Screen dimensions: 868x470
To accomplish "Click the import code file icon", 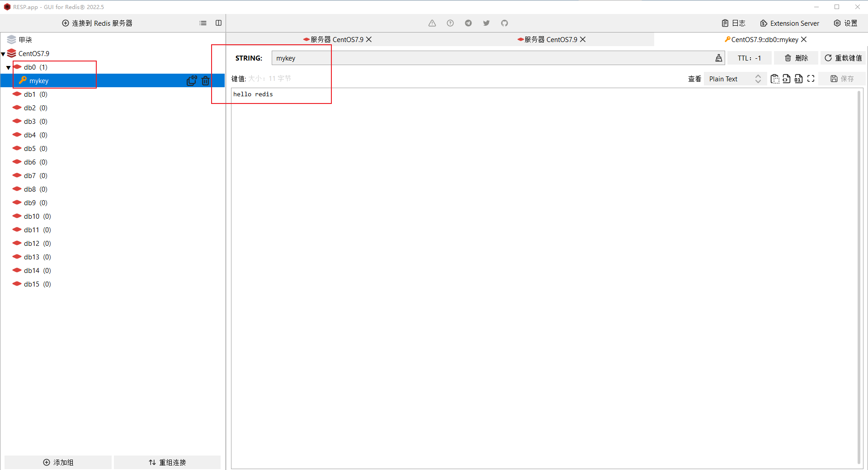I will (787, 79).
